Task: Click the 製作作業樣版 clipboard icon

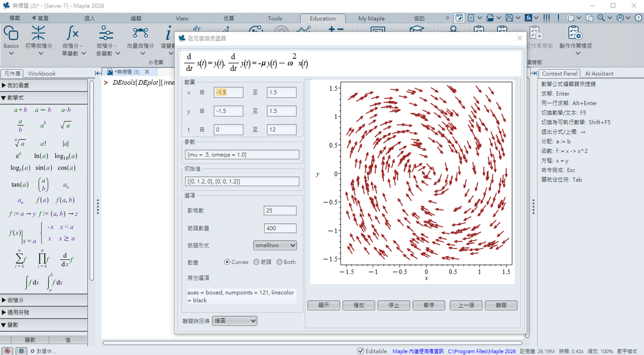Action: click(x=576, y=34)
